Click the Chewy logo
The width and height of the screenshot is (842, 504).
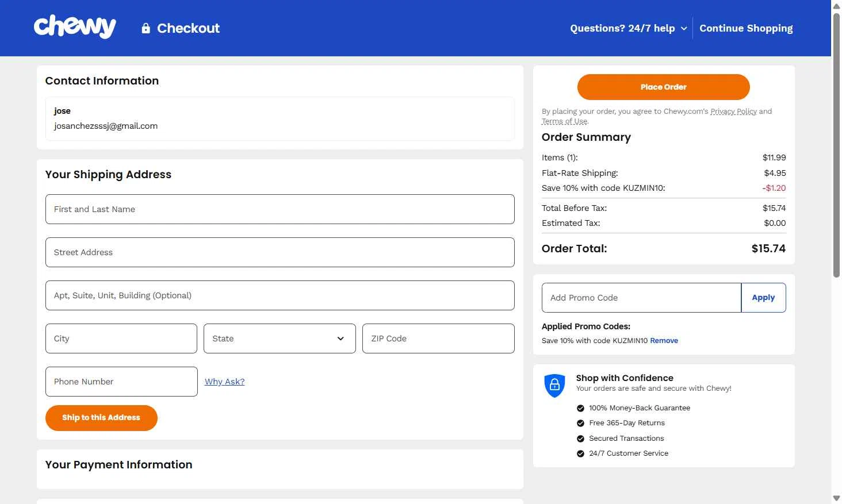tap(75, 27)
